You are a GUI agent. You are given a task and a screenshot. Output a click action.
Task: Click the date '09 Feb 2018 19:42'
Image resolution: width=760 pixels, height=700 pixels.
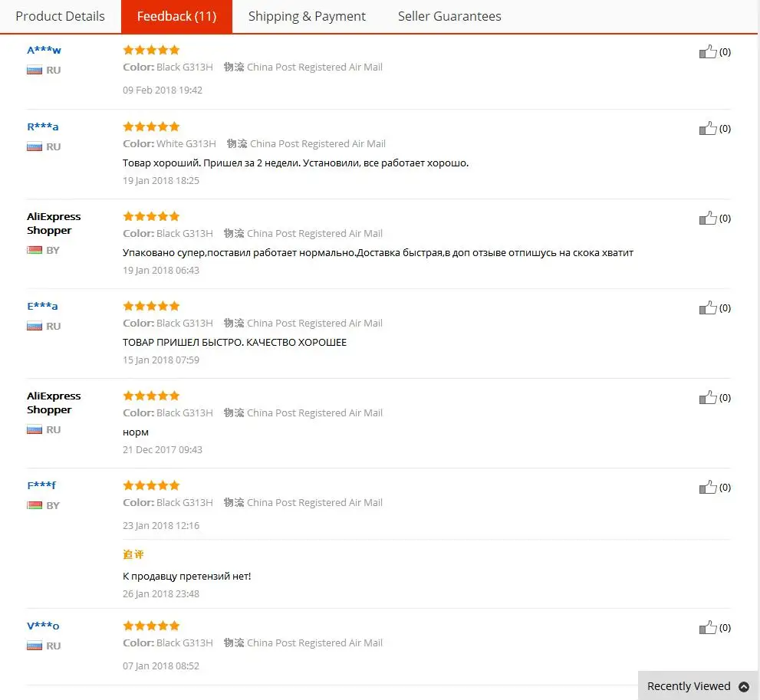pyautogui.click(x=163, y=90)
